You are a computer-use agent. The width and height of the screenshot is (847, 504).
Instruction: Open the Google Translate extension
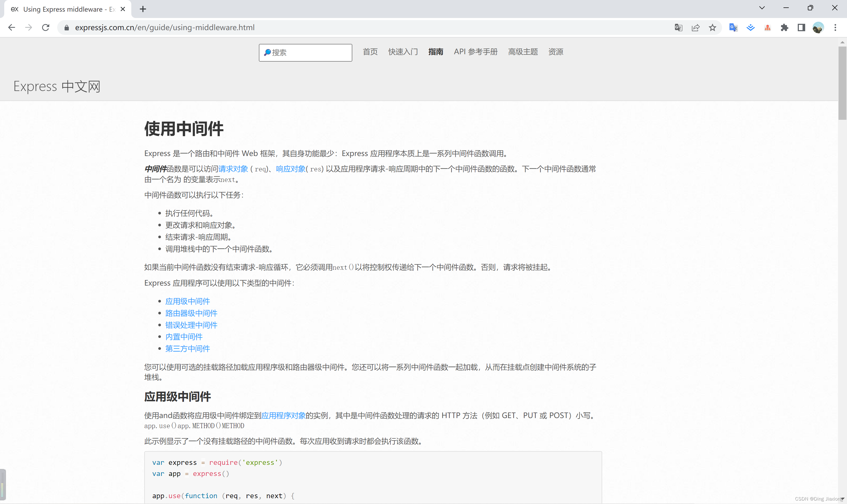733,28
